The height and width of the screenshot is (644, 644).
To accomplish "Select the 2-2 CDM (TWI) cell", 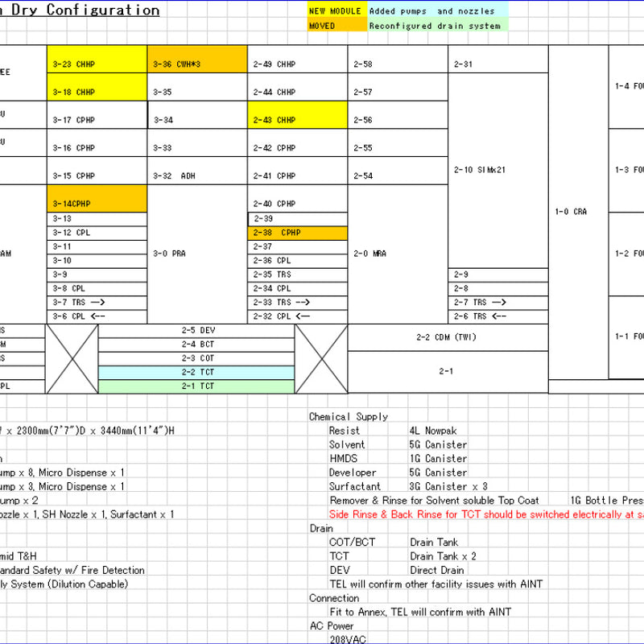I will coord(447,336).
